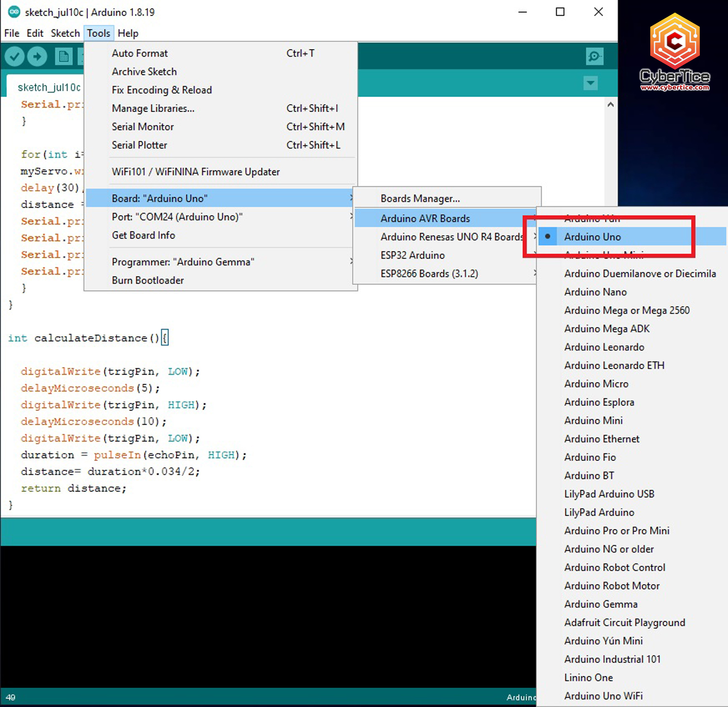Image resolution: width=728 pixels, height=707 pixels.
Task: Open the Help menu
Action: 128,33
